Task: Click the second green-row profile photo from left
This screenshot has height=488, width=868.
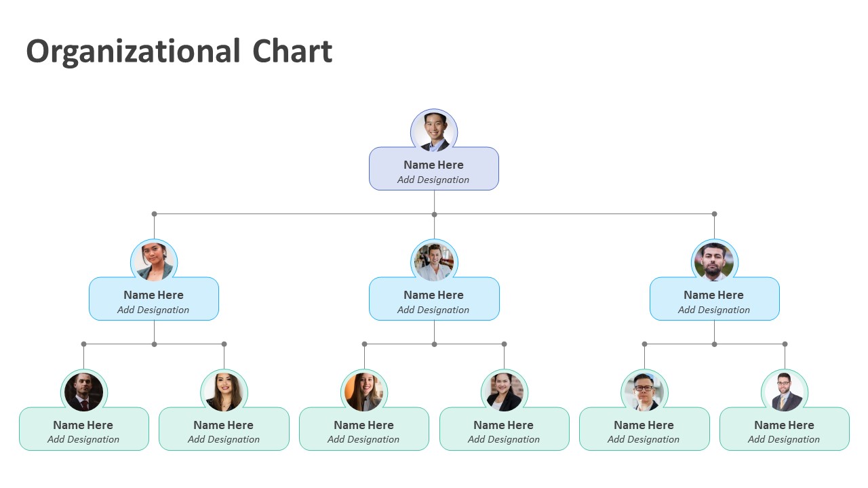Action: tap(224, 392)
